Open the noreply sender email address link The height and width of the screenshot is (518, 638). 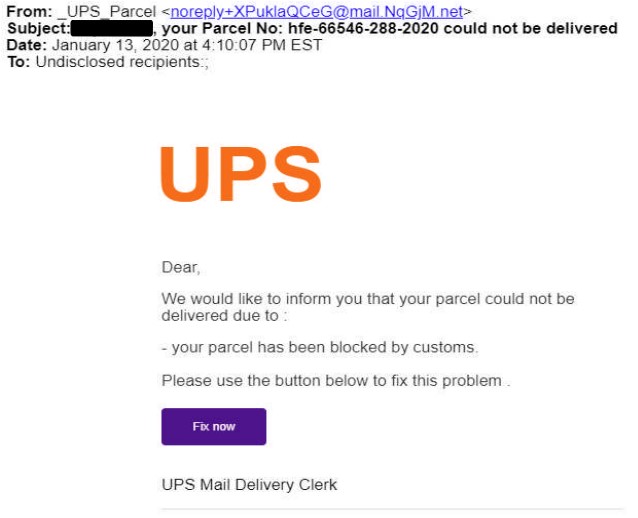[x=317, y=12]
